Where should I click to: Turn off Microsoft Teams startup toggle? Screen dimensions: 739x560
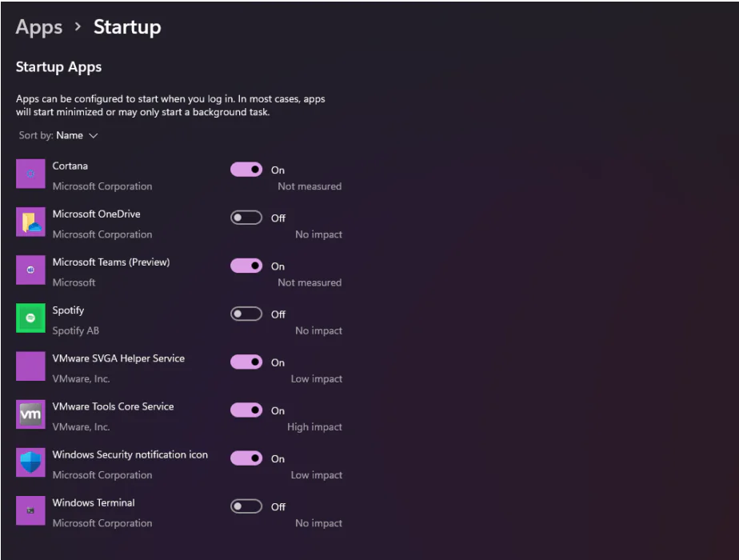(x=246, y=266)
